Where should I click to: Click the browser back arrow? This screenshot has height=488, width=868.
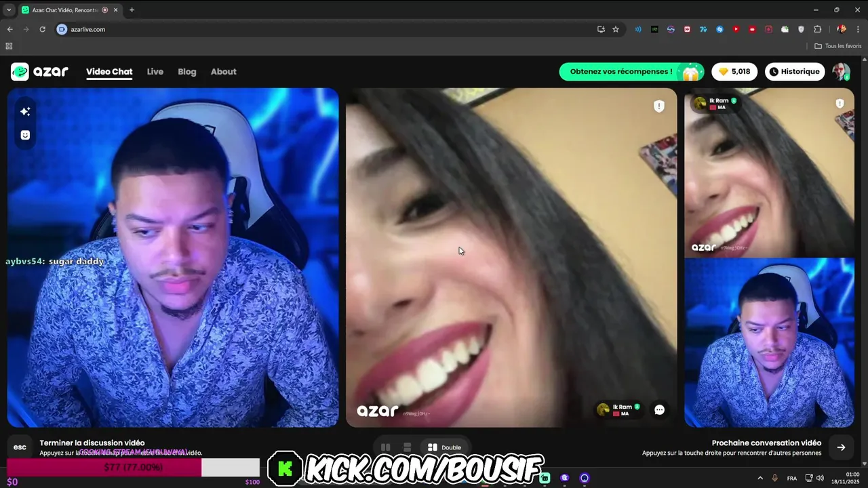click(x=10, y=29)
